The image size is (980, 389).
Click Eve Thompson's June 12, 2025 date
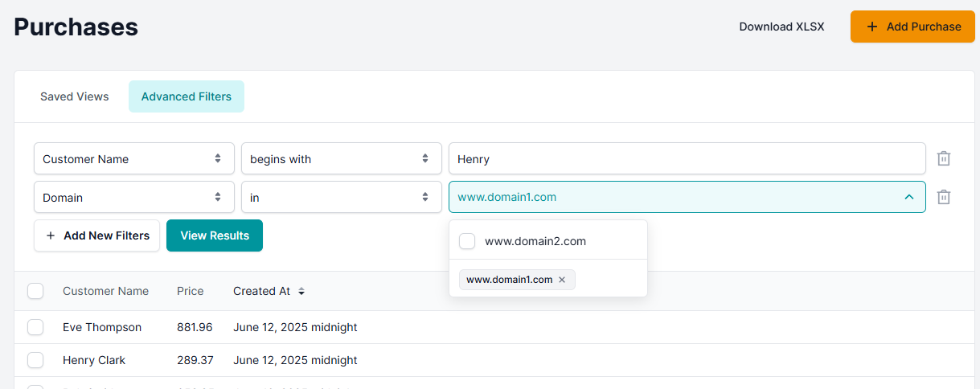tap(295, 327)
